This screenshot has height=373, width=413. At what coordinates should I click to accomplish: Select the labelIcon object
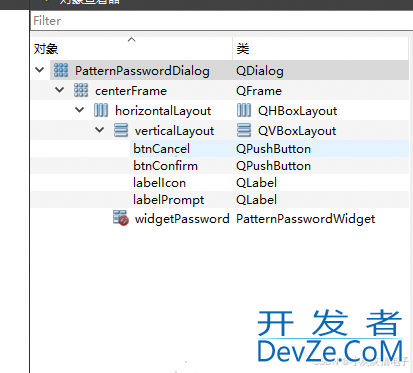pos(159,183)
